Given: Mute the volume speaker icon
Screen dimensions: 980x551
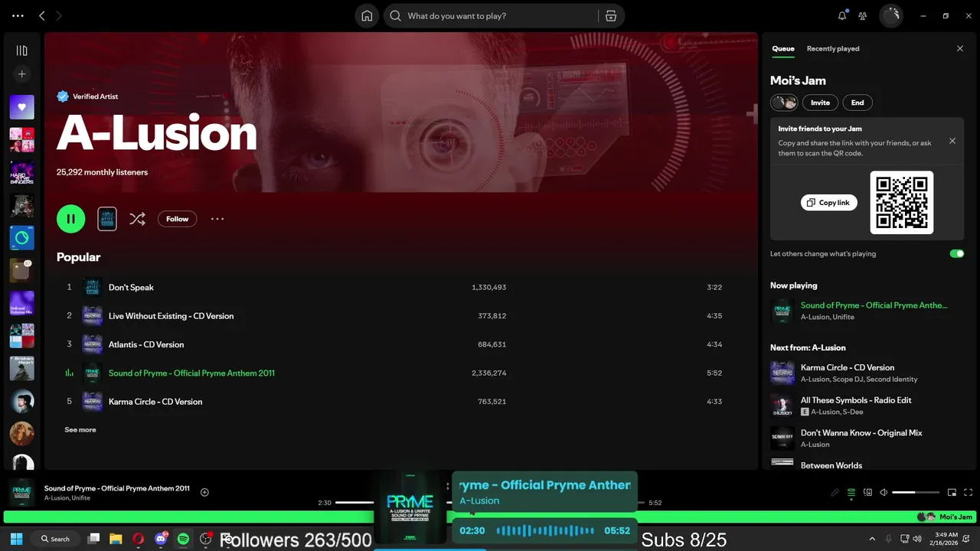Looking at the screenshot, I should (884, 493).
